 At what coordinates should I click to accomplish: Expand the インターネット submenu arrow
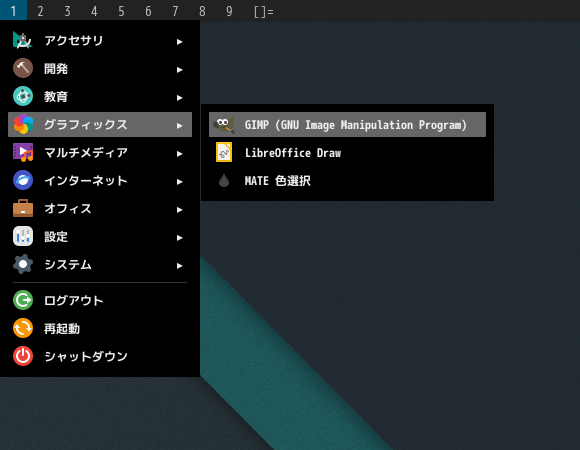[180, 182]
